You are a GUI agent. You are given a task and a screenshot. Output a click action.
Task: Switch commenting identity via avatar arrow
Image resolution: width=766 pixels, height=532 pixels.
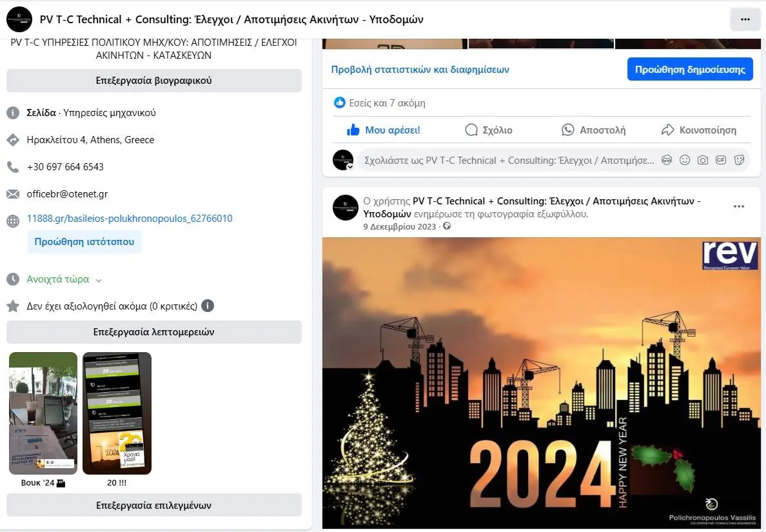click(350, 166)
